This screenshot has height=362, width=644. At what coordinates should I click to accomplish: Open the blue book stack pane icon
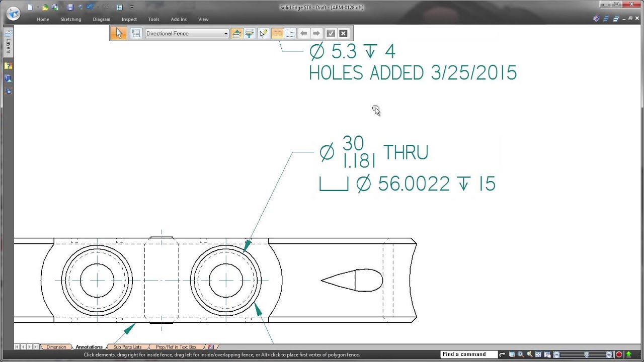(x=8, y=78)
